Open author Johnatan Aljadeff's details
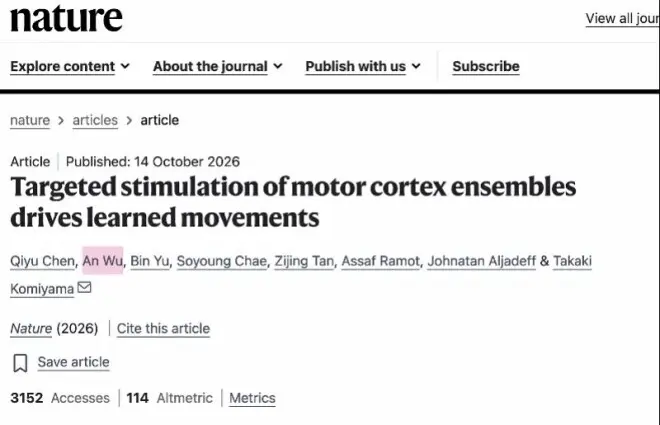660x425 pixels. pos(482,261)
